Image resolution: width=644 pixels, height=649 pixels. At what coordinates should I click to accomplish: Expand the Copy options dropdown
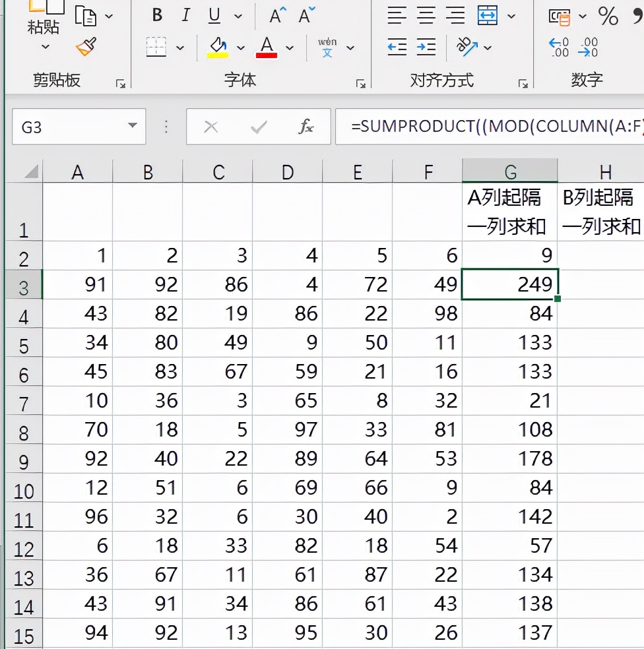pyautogui.click(x=109, y=16)
